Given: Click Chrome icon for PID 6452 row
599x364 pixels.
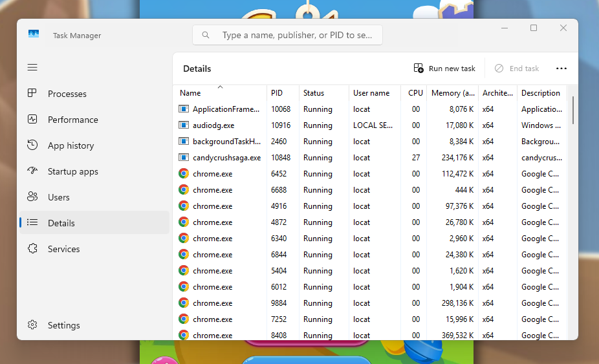Looking at the screenshot, I should pos(184,174).
